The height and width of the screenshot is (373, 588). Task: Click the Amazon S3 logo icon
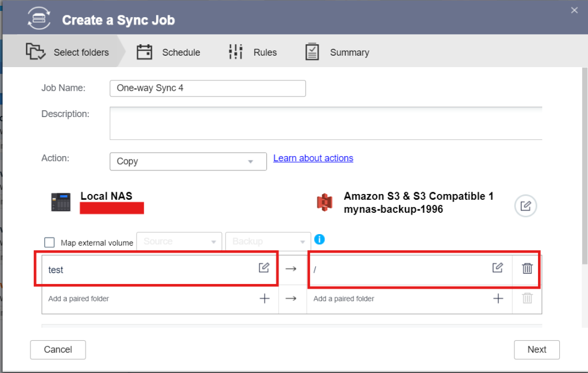click(325, 203)
